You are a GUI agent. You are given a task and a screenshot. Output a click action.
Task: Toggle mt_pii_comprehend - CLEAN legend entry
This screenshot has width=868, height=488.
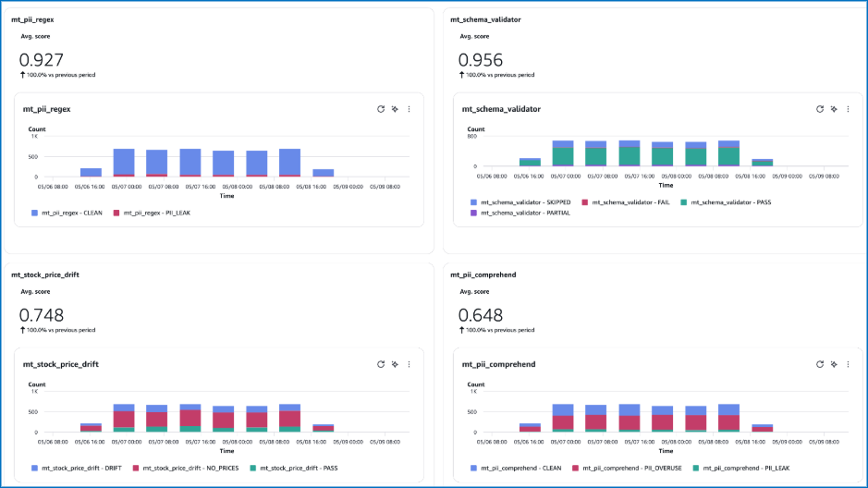click(x=516, y=468)
